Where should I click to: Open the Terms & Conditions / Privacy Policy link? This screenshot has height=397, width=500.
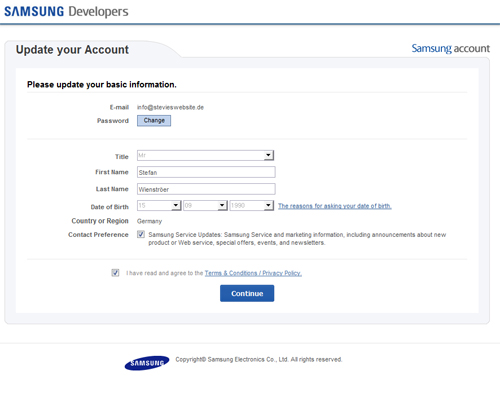click(x=253, y=273)
